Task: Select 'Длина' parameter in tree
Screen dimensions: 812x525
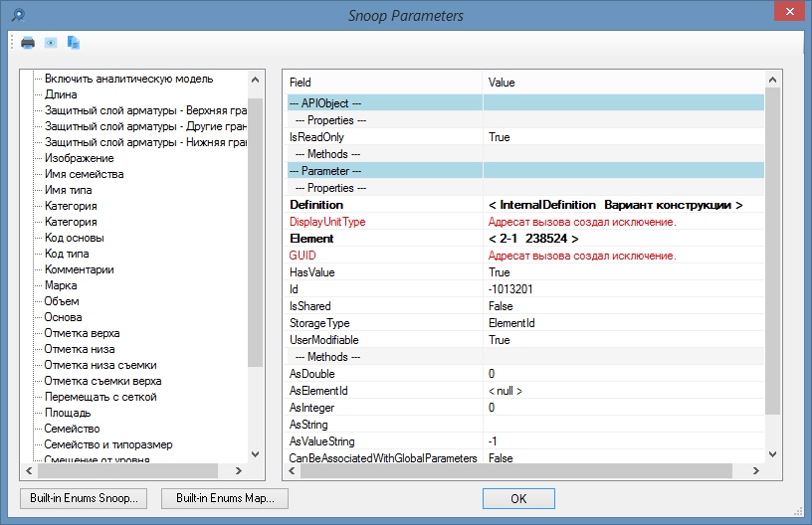Action: click(x=61, y=94)
